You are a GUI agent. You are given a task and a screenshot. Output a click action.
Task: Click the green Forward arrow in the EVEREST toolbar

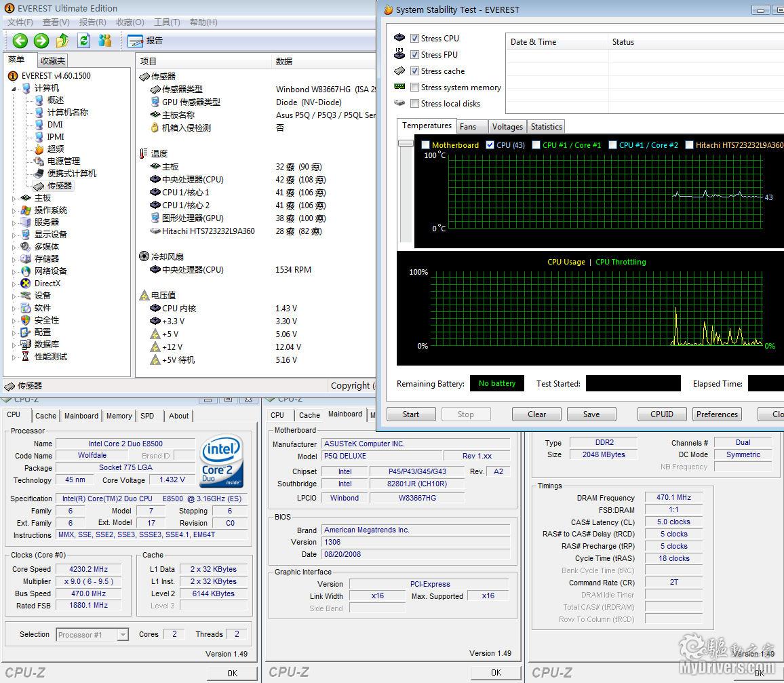tap(41, 41)
